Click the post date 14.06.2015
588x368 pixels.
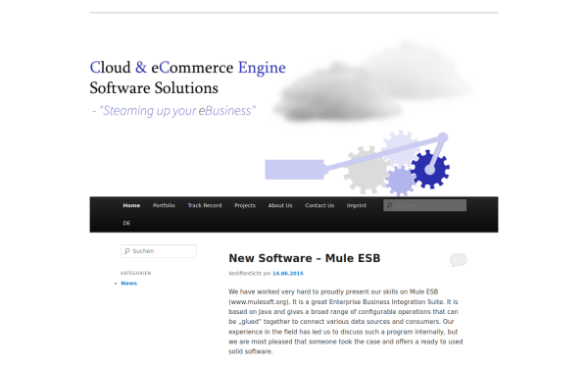(x=287, y=274)
